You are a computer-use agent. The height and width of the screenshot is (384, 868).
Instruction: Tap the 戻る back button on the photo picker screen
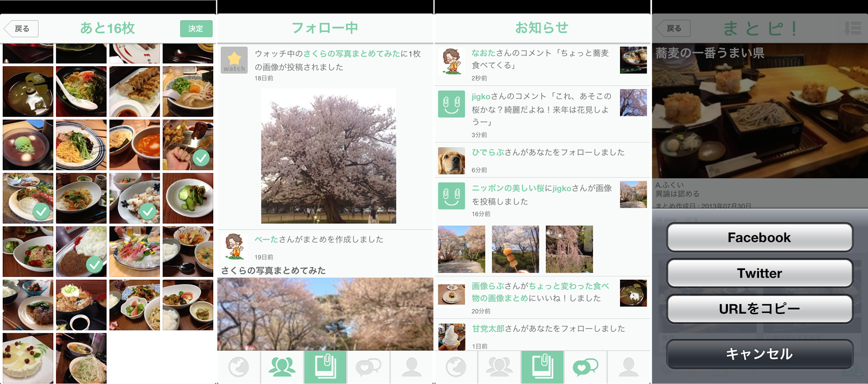21,29
